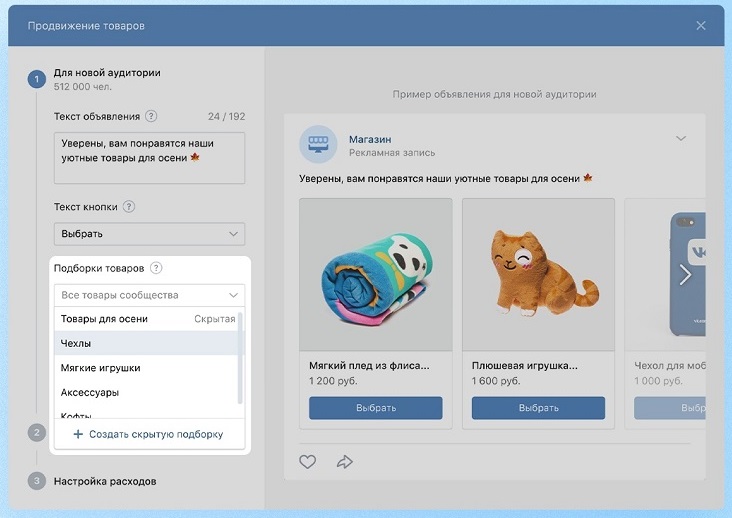The image size is (732, 518).
Task: Select Товары для осени collection
Action: tap(105, 319)
